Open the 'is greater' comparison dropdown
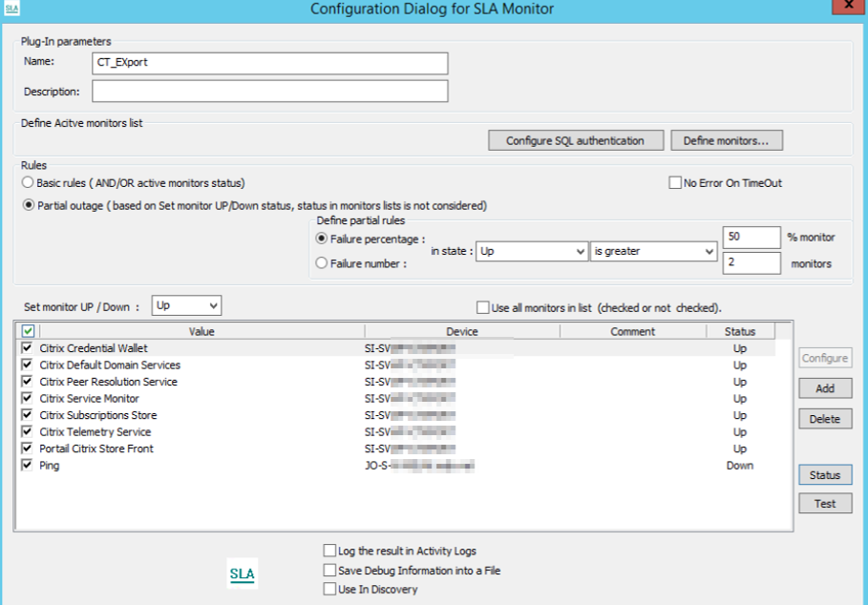Image resolution: width=868 pixels, height=605 pixels. 653,251
